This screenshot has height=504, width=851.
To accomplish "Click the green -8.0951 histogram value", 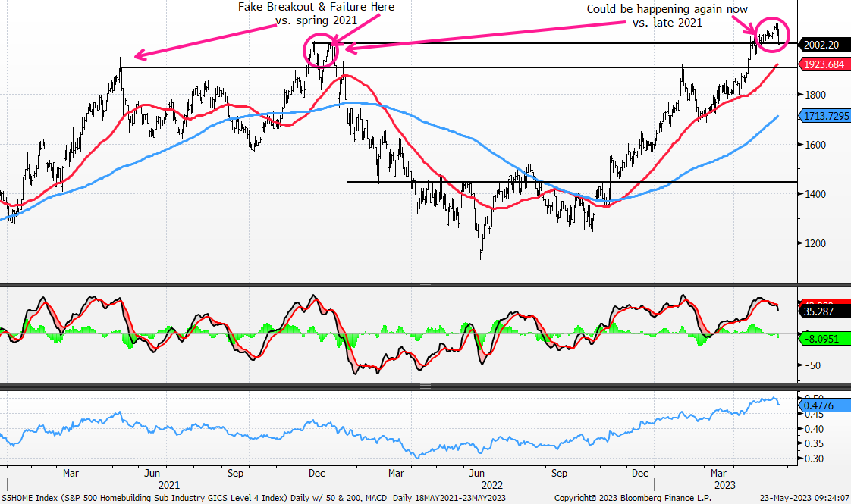I will 824,339.
